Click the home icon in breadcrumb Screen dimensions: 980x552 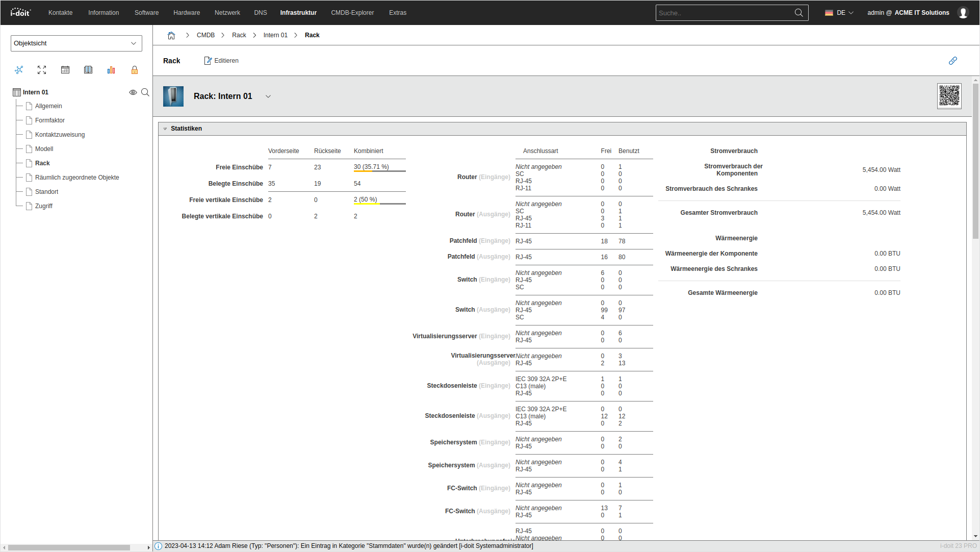[x=171, y=35]
